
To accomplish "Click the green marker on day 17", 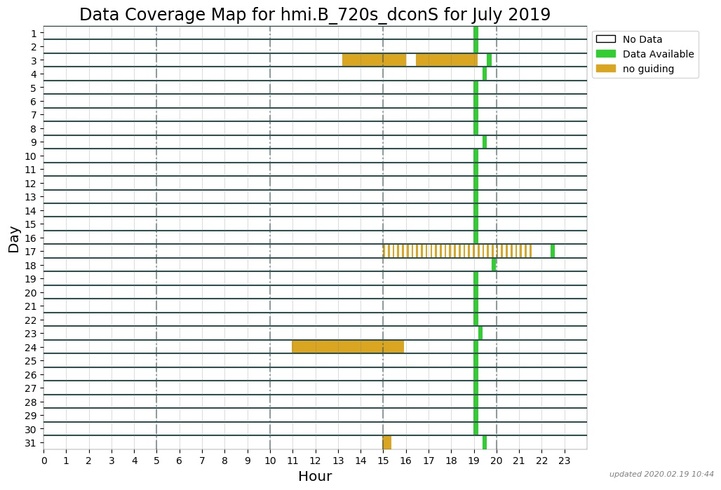I will click(552, 251).
